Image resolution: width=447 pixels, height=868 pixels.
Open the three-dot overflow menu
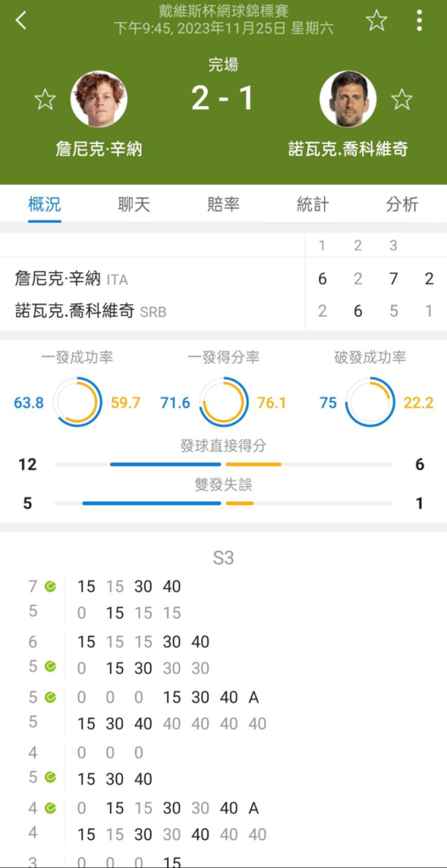pos(419,20)
